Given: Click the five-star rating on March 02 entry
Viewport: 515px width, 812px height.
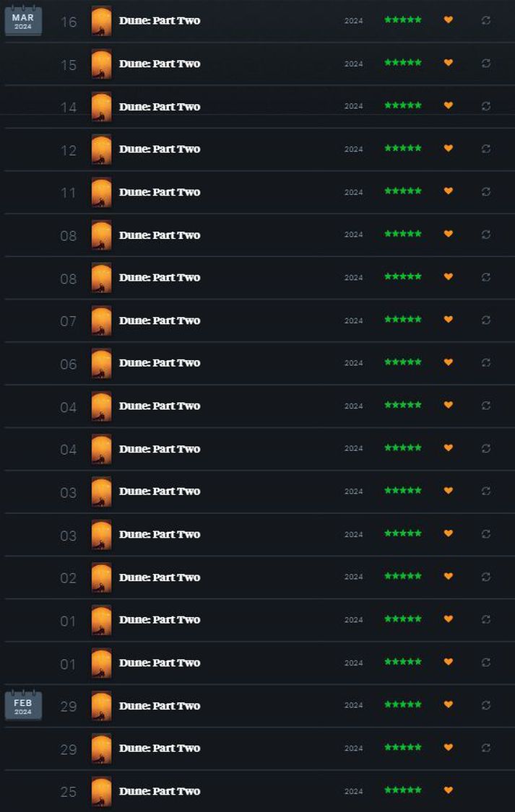Looking at the screenshot, I should pyautogui.click(x=403, y=576).
